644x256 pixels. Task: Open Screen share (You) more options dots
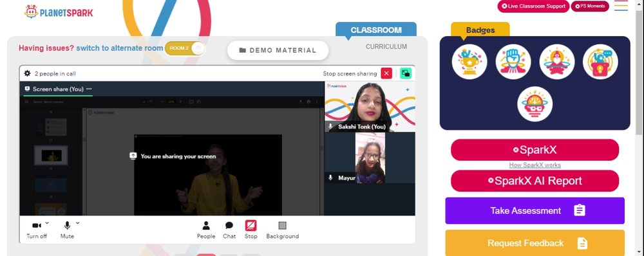pyautogui.click(x=89, y=89)
